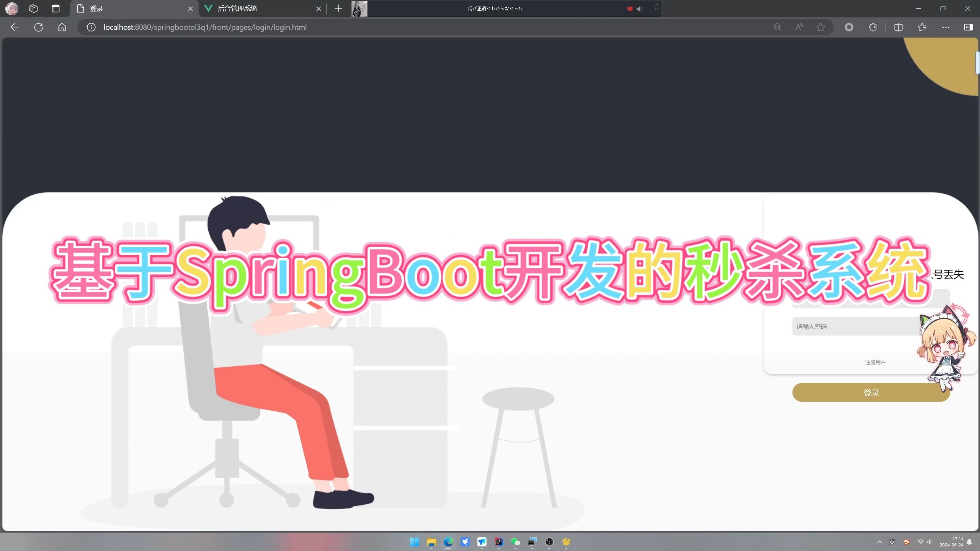This screenshot has height=551, width=980.
Task: Open the blue bird app in taskbar
Action: pos(465,542)
